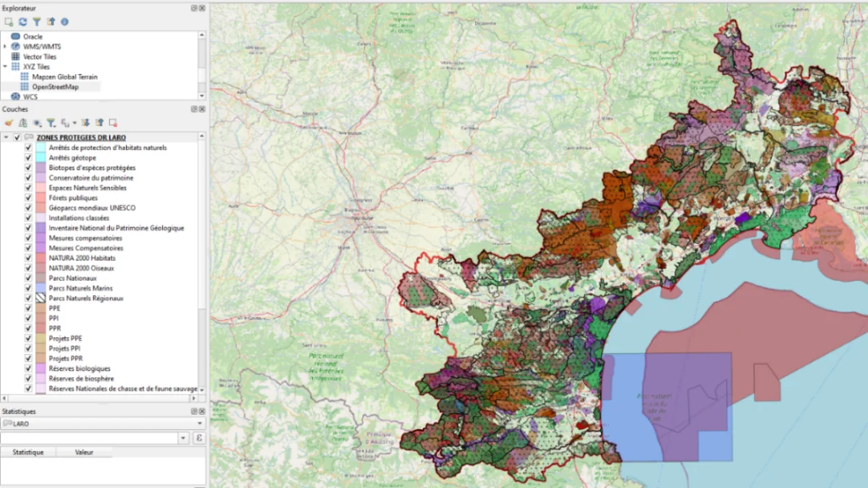868x488 pixels.
Task: Hide the Biotopes d'espèces protégées layer
Action: (x=28, y=168)
